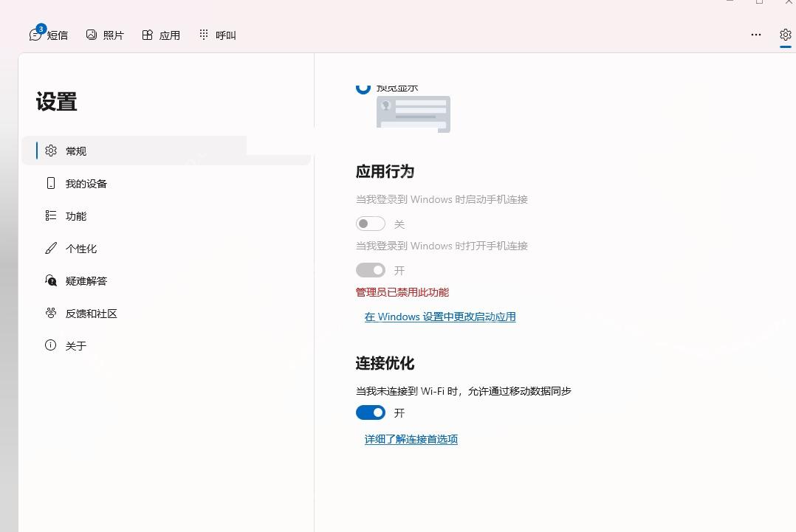The image size is (796, 532).
Task: Open 关于 about section
Action: [x=166, y=346]
